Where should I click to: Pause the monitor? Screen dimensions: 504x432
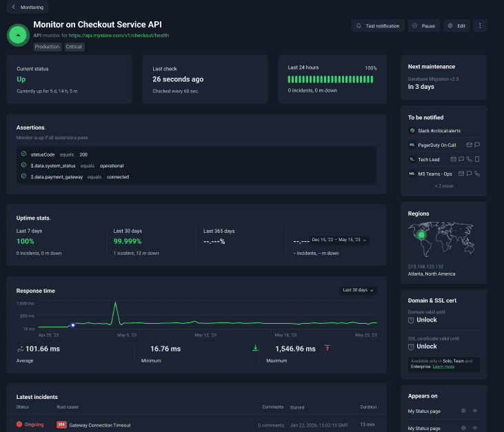(x=423, y=26)
